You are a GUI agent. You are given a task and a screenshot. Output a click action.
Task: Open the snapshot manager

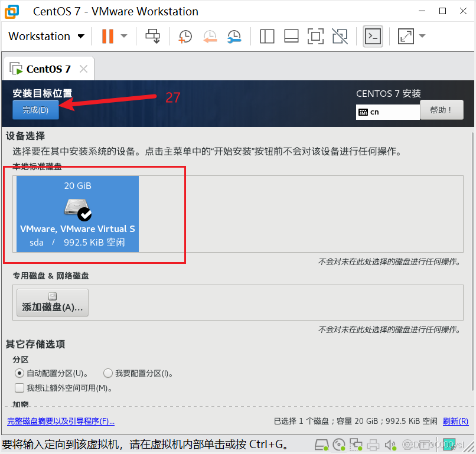tap(234, 37)
